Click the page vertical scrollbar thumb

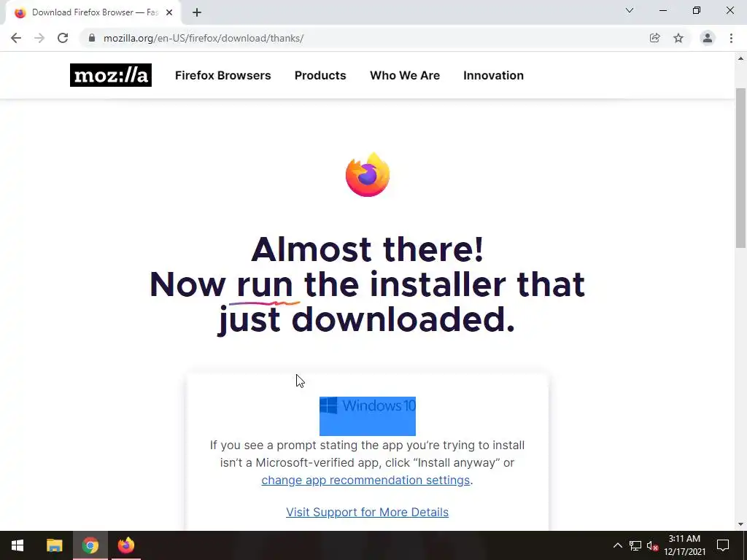741,168
